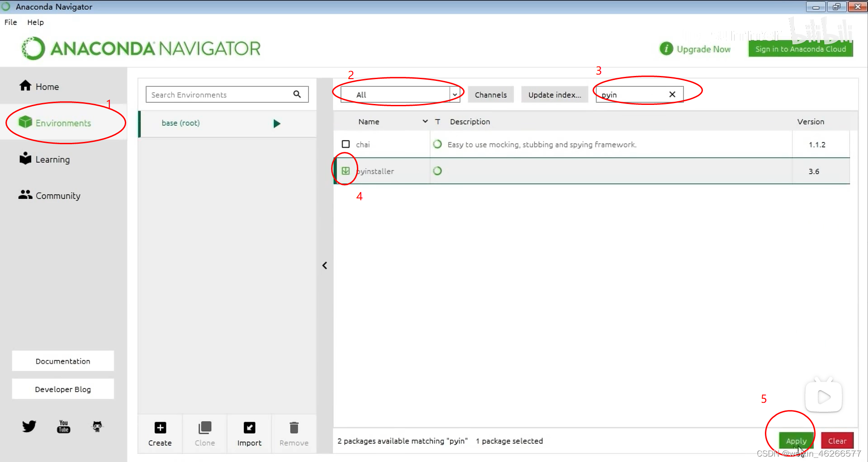
Task: Click the Version column header
Action: point(811,122)
